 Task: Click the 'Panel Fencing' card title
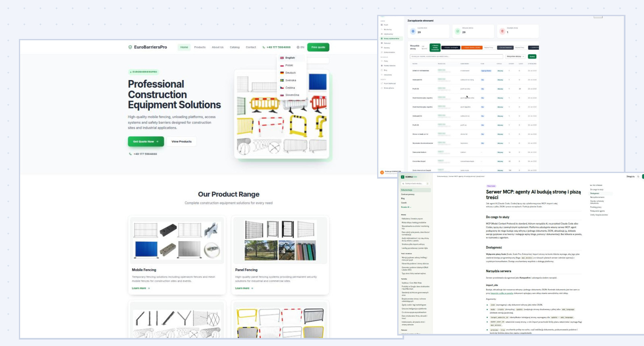pos(246,270)
